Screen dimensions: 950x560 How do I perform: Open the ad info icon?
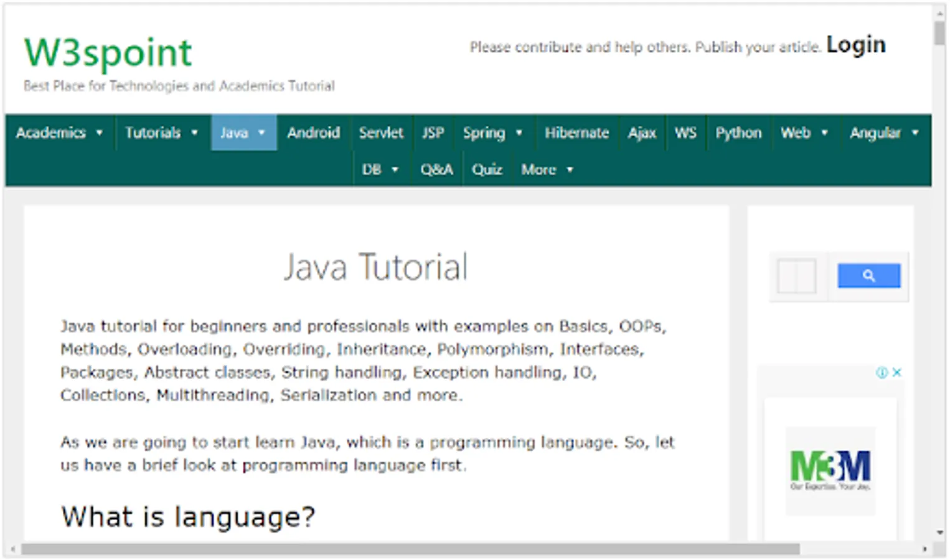click(x=882, y=373)
